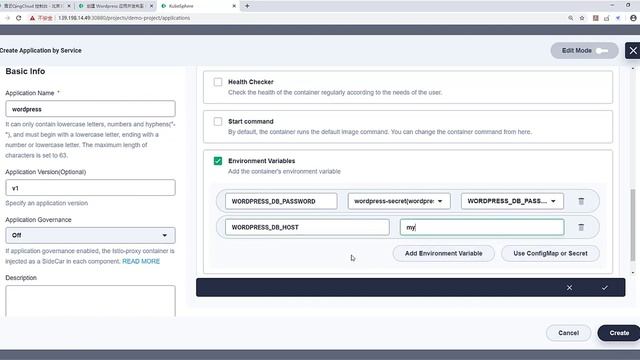
Task: Focus the WORDPRESS_DB_HOST value field
Action: click(482, 227)
